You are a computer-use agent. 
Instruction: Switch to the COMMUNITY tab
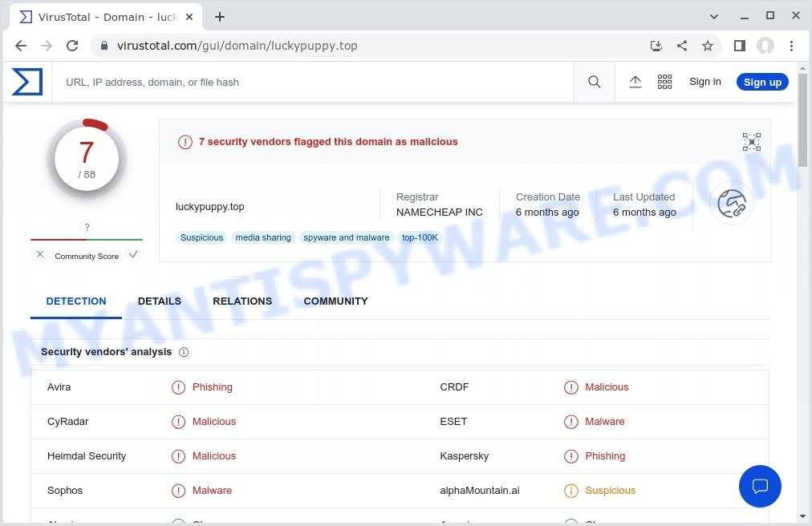tap(335, 301)
